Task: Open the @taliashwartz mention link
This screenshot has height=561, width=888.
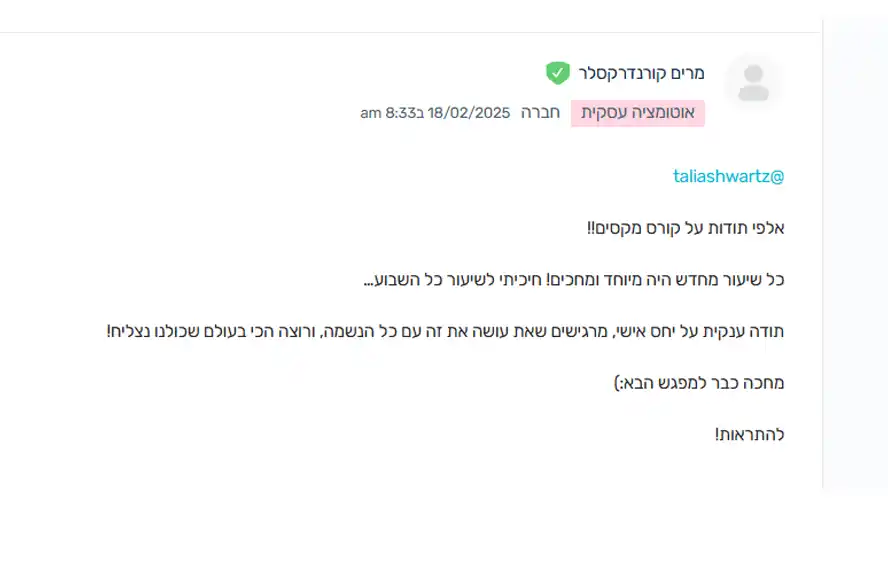Action: [x=728, y=177]
